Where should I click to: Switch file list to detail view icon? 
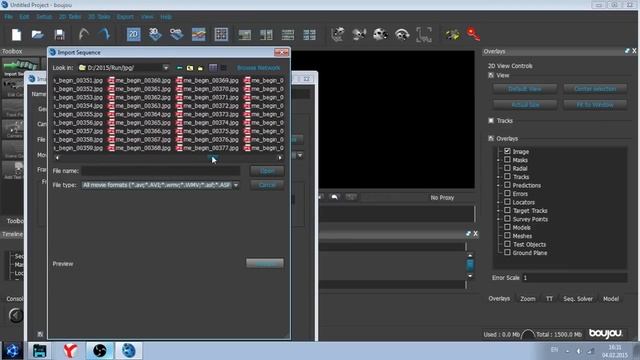[223, 68]
